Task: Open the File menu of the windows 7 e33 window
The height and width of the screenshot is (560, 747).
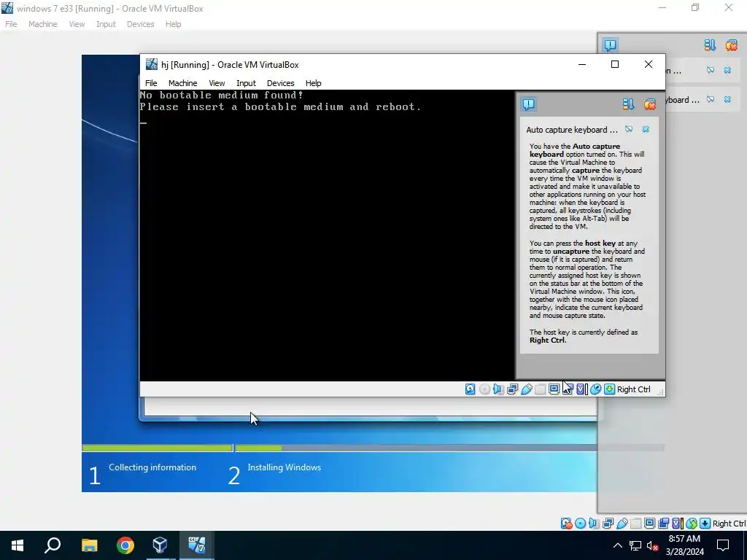Action: pos(11,24)
